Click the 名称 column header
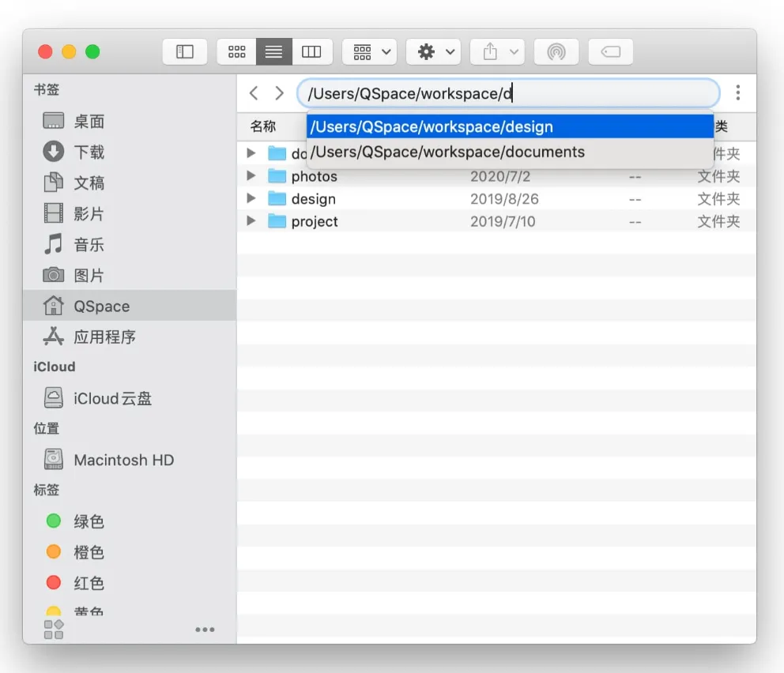This screenshot has height=673, width=784. click(x=263, y=126)
